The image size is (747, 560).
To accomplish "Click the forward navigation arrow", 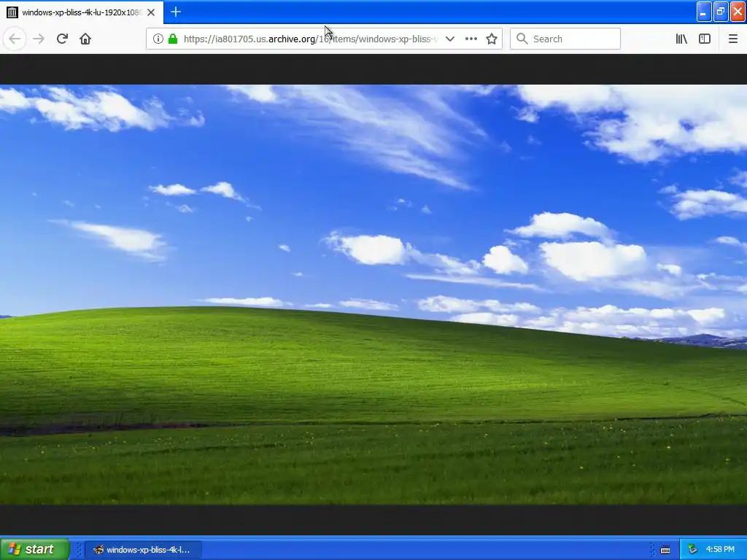I will [39, 39].
